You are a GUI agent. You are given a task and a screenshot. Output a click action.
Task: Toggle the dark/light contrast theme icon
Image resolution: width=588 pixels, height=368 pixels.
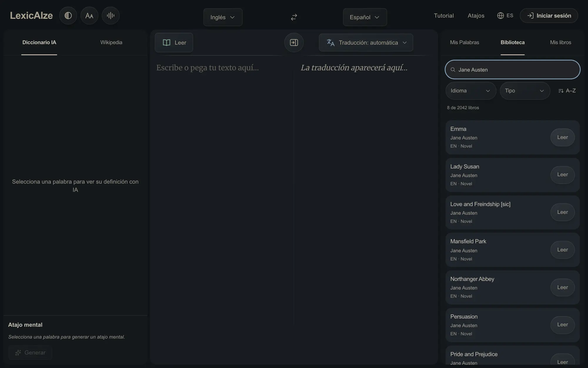[68, 16]
